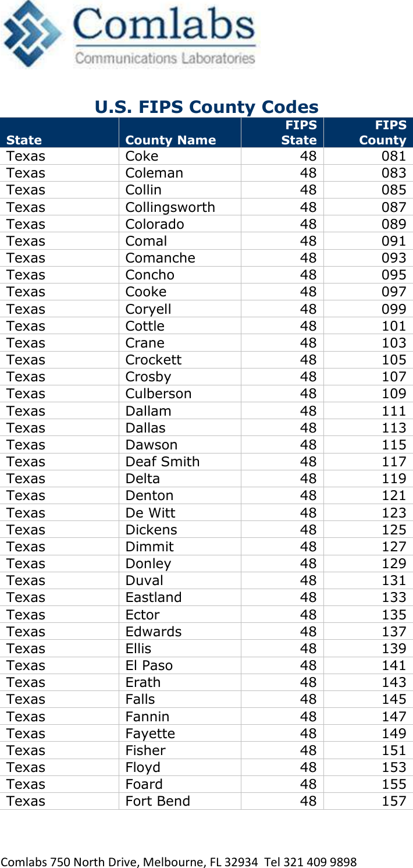This screenshot has height=868, width=413.
Task: Select the Comanche county cell
Action: pyautogui.click(x=161, y=258)
